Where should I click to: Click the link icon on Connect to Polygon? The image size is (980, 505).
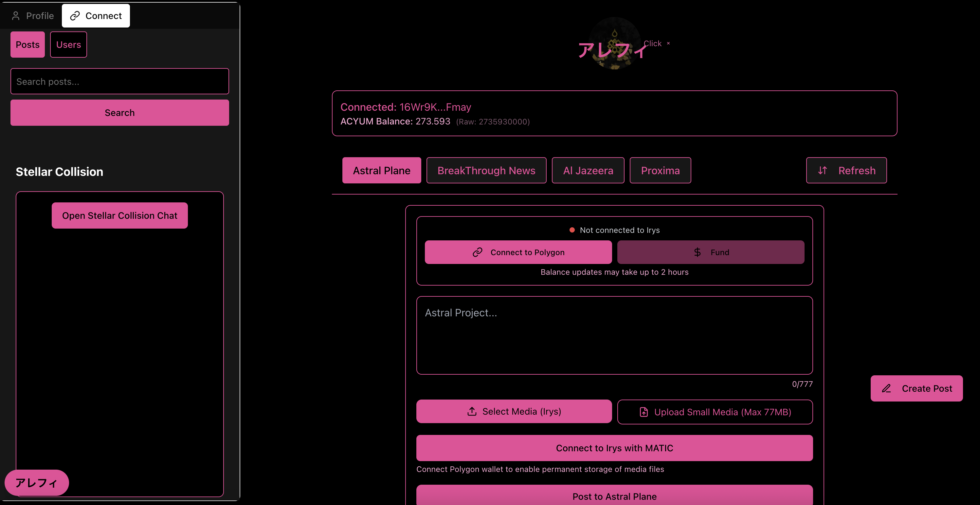point(478,252)
